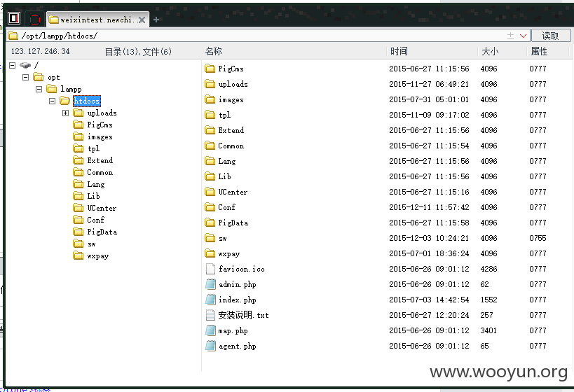Click the Conf folder icon in the file list

(210, 207)
